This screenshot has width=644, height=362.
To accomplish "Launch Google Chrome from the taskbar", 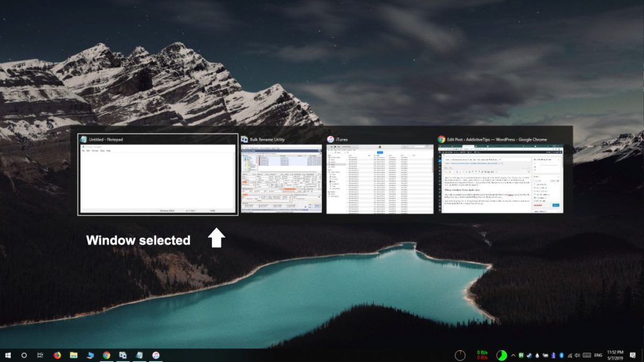I will pyautogui.click(x=107, y=355).
